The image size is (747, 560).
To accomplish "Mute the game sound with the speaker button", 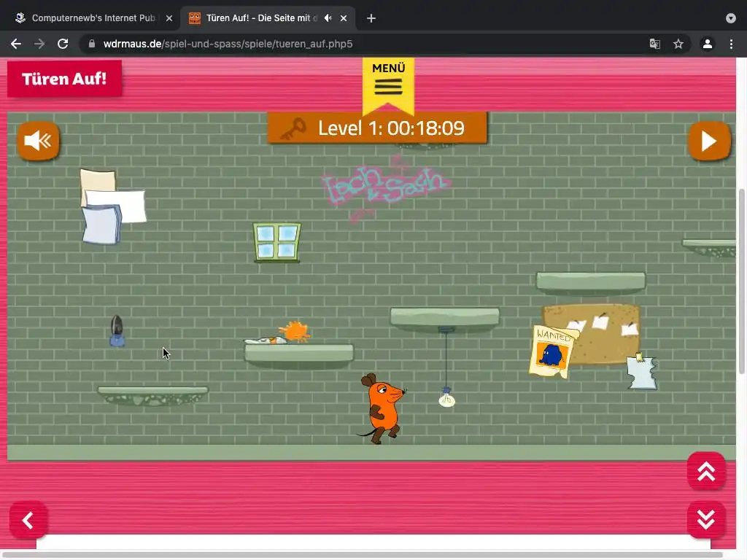I will [38, 141].
